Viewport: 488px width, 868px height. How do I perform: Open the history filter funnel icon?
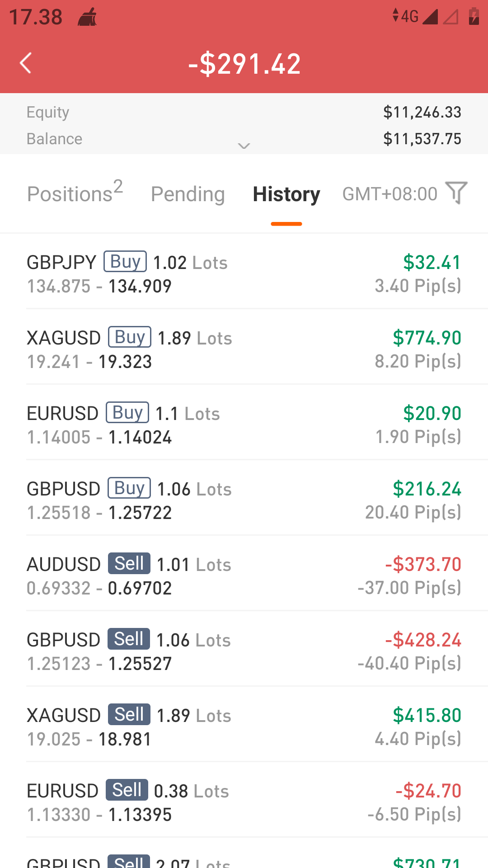point(456,193)
